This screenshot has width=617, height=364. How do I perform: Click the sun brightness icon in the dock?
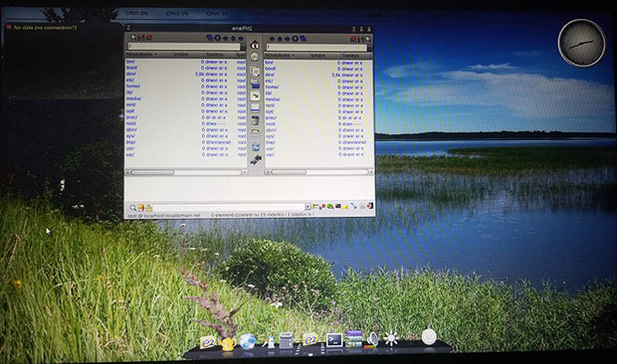(x=391, y=338)
